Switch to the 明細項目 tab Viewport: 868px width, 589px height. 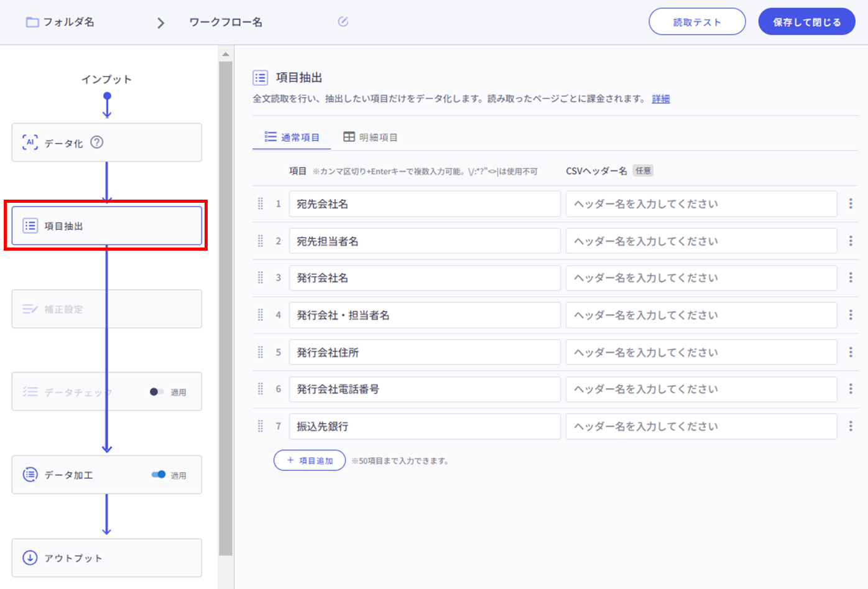[371, 137]
